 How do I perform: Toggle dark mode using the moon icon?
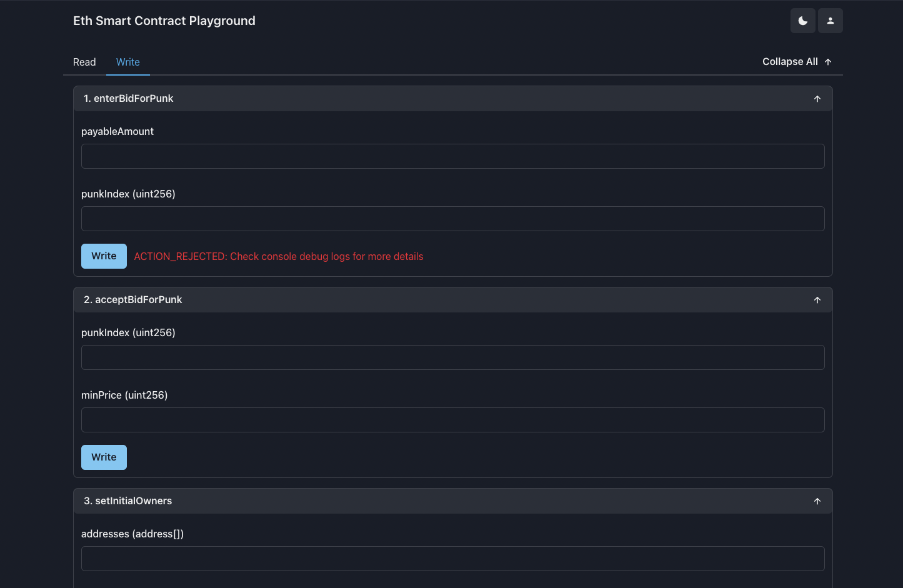(802, 21)
